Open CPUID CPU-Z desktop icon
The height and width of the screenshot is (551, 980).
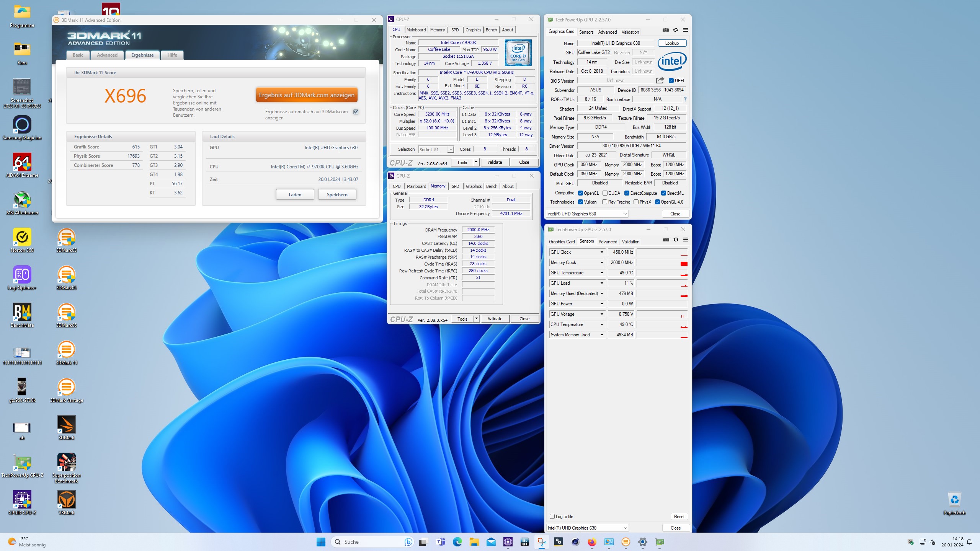tap(22, 503)
